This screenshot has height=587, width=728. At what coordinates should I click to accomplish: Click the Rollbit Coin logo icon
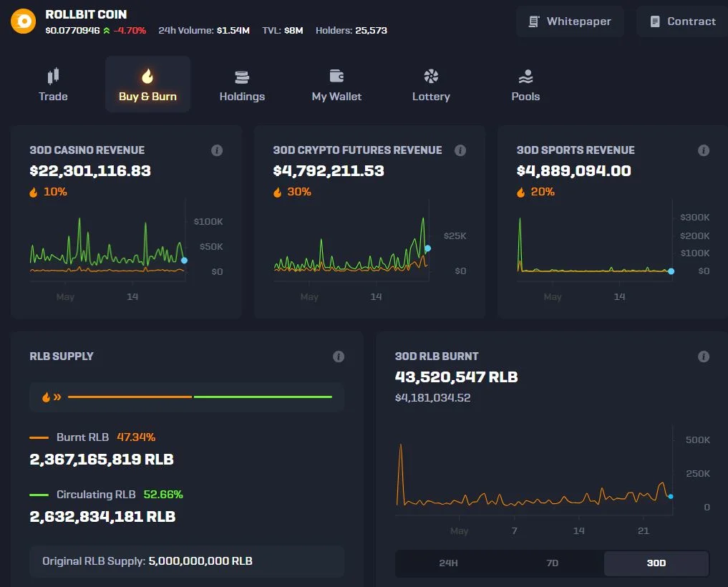click(x=23, y=21)
